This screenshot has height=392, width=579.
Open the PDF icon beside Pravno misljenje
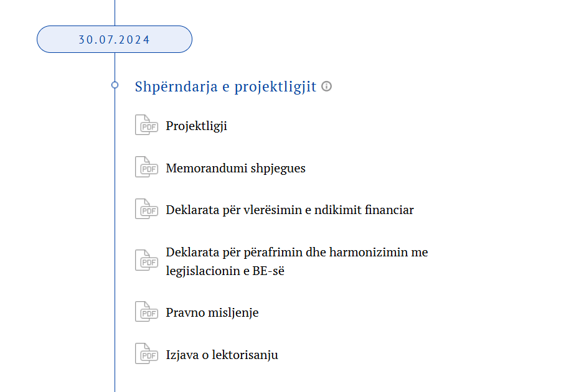pos(146,312)
